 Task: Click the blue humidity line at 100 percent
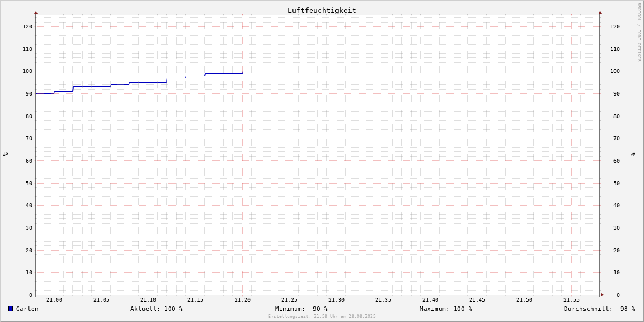[421, 71]
